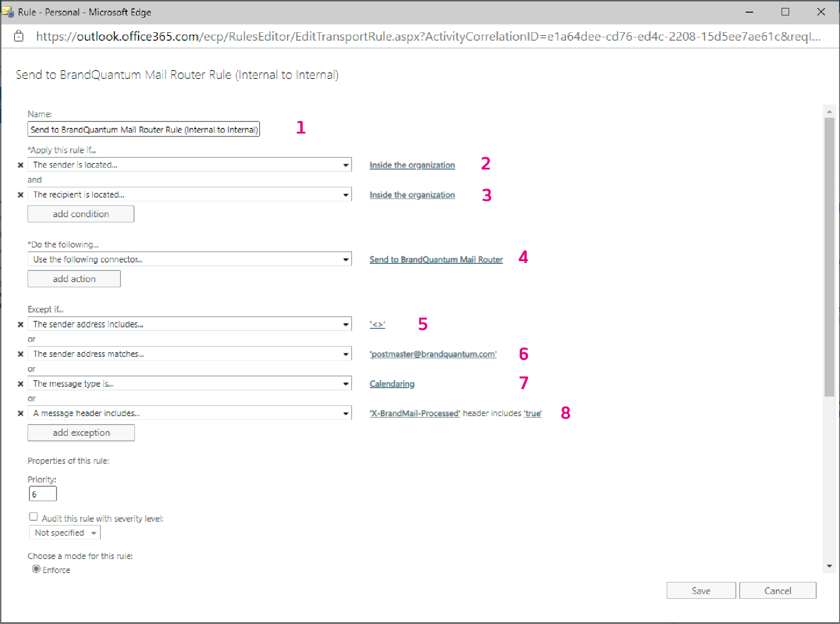Viewport: 840px width, 624px height.
Task: Edit the 'true' header value link
Action: [533, 413]
